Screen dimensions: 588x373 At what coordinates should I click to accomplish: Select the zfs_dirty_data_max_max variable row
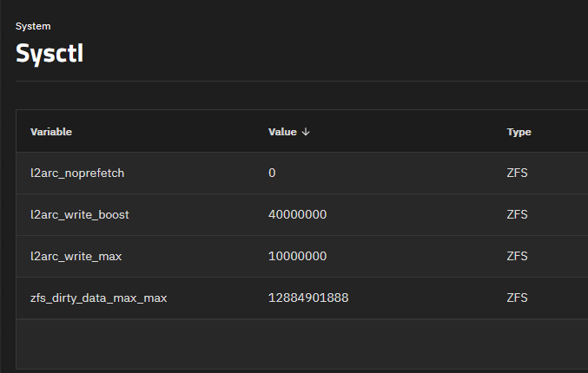[x=302, y=298]
